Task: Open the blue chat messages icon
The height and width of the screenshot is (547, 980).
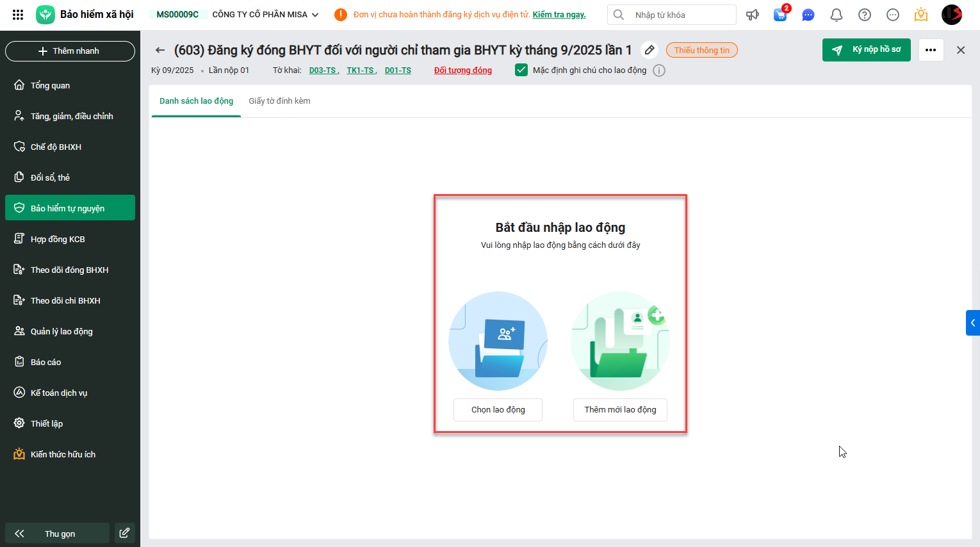Action: (808, 15)
